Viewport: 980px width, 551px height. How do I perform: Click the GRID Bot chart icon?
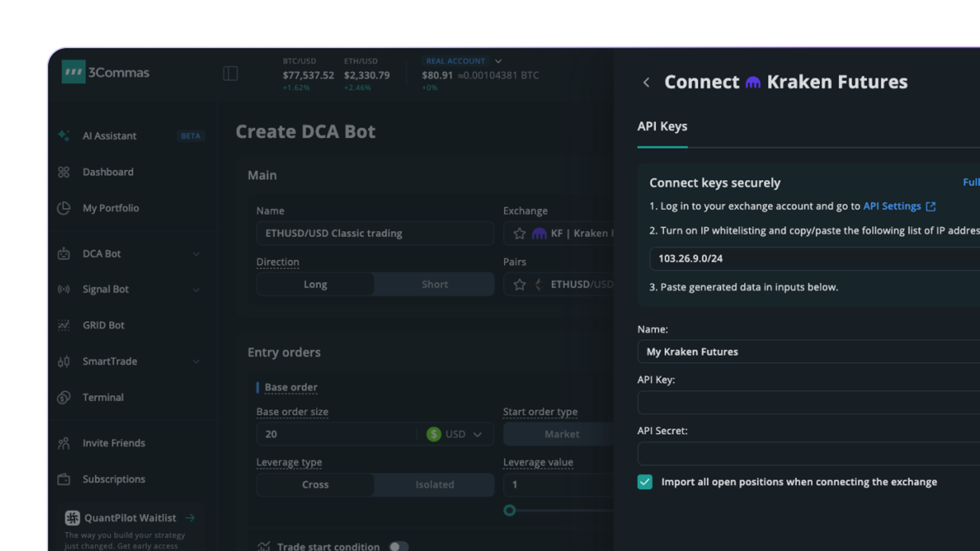point(64,325)
